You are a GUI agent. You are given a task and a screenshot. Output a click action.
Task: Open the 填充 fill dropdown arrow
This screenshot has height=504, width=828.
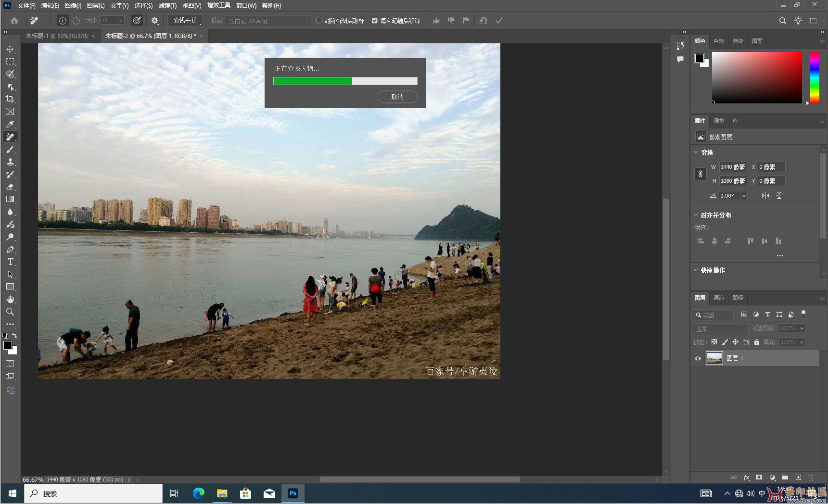coord(802,342)
